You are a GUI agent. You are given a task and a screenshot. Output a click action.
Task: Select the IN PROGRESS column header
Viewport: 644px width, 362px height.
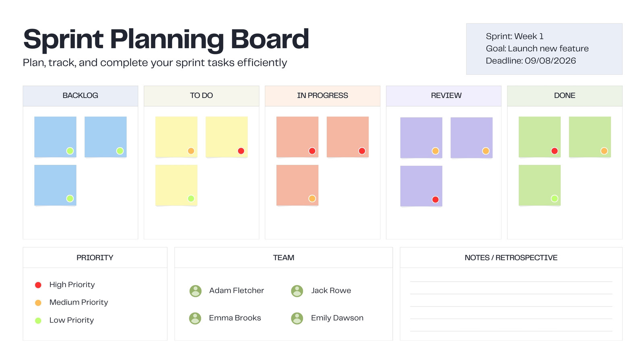[322, 96]
